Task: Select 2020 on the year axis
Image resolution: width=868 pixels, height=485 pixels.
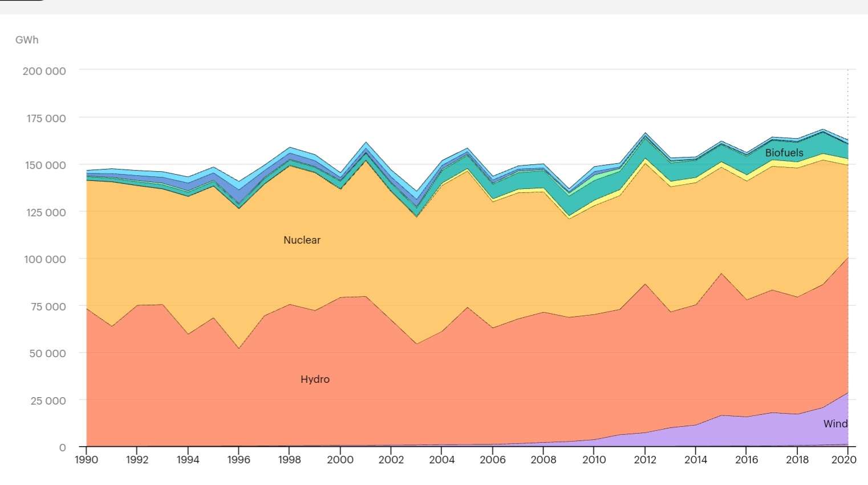Action: click(x=844, y=460)
